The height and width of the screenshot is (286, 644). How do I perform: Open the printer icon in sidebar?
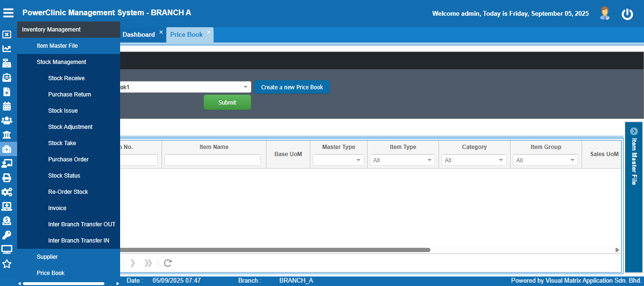click(x=7, y=178)
